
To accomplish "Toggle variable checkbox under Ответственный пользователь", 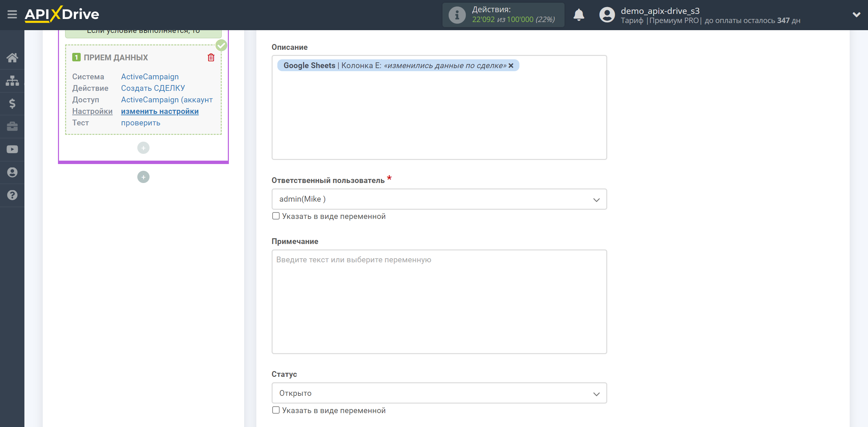I will [x=276, y=216].
